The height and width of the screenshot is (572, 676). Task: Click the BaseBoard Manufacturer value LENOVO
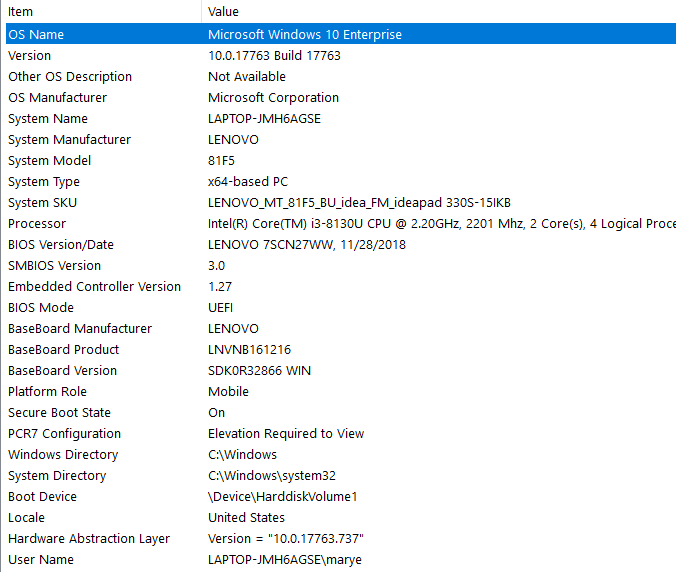(233, 328)
